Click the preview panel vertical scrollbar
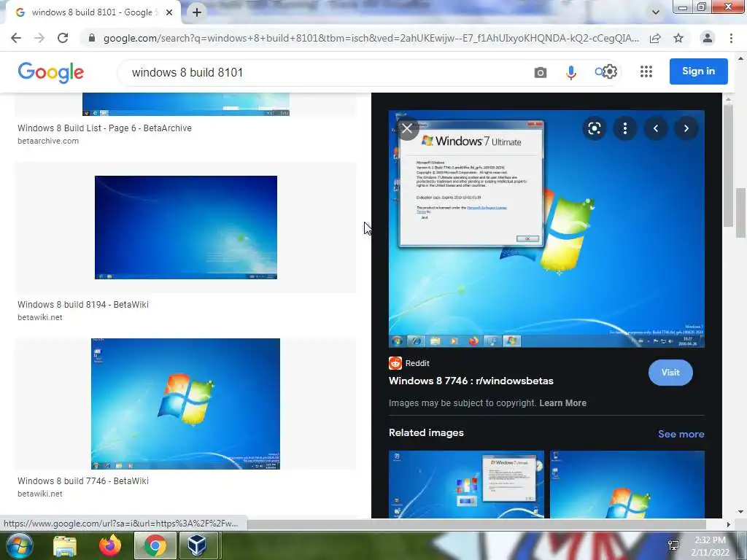The width and height of the screenshot is (747, 560). [x=727, y=166]
